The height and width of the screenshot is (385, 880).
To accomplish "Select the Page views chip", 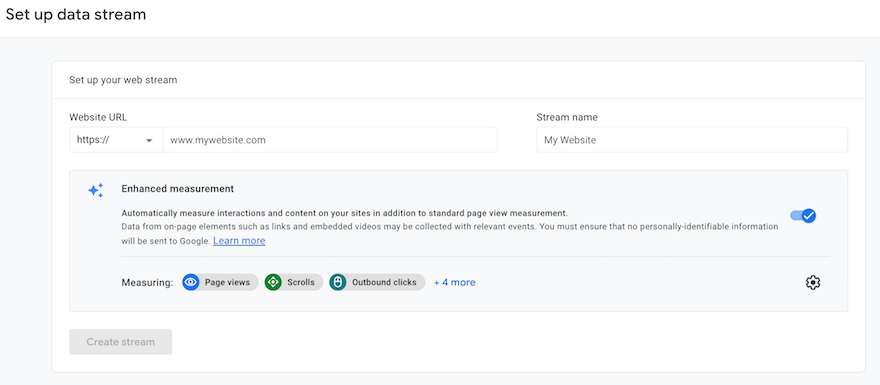I will pos(221,282).
